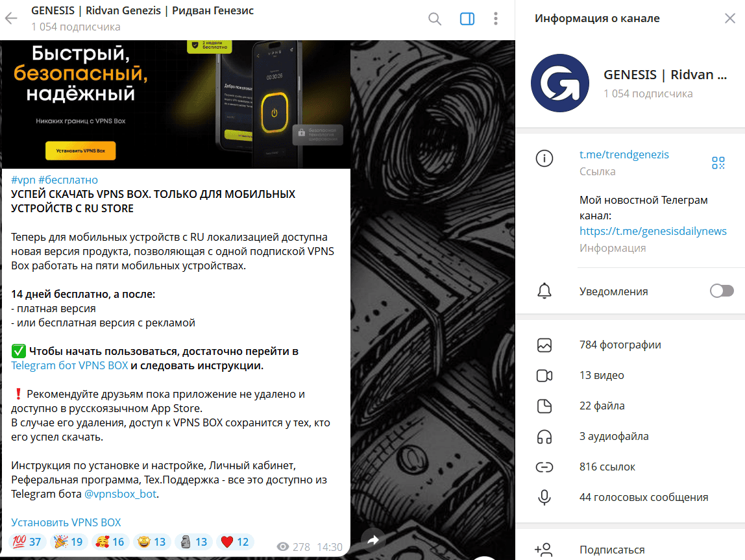Open the 3 audio files list

pos(613,436)
